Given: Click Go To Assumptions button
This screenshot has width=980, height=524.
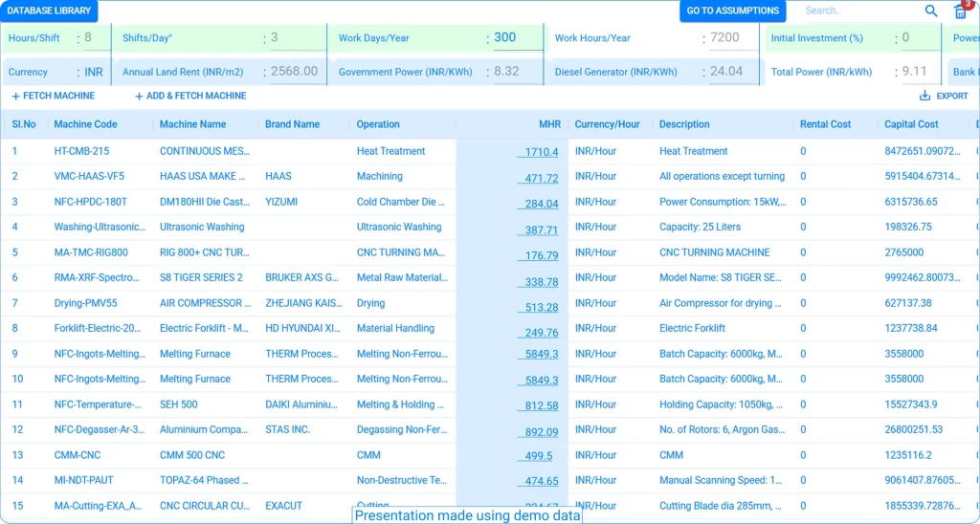Looking at the screenshot, I should [733, 11].
